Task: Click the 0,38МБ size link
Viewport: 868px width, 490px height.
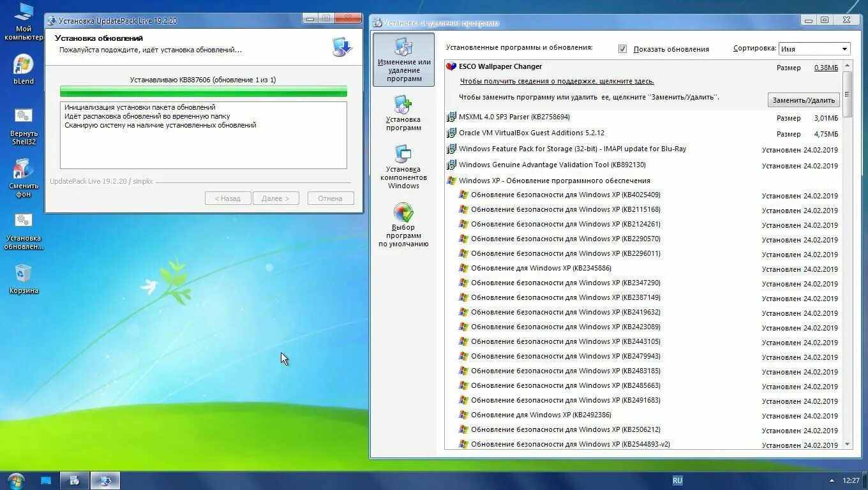Action: click(x=826, y=68)
